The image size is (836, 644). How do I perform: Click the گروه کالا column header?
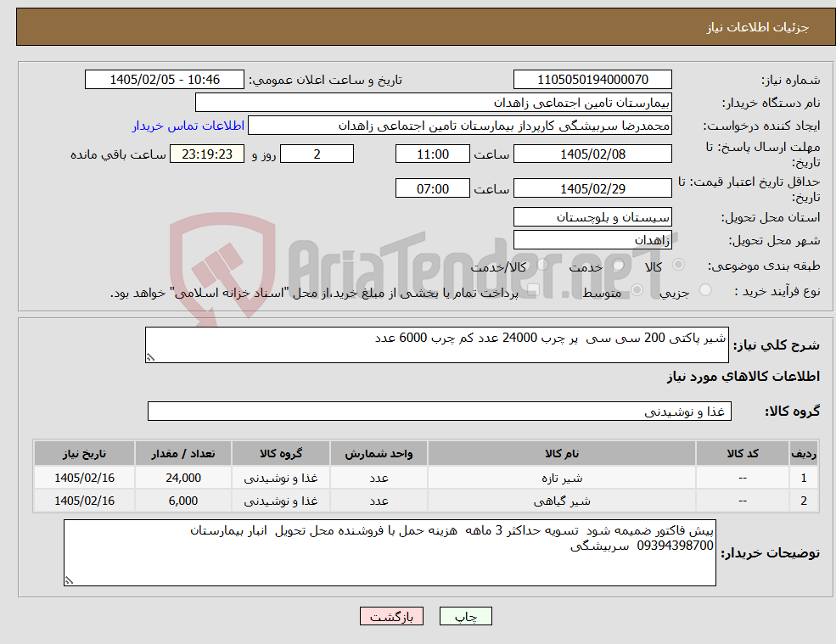tap(280, 454)
